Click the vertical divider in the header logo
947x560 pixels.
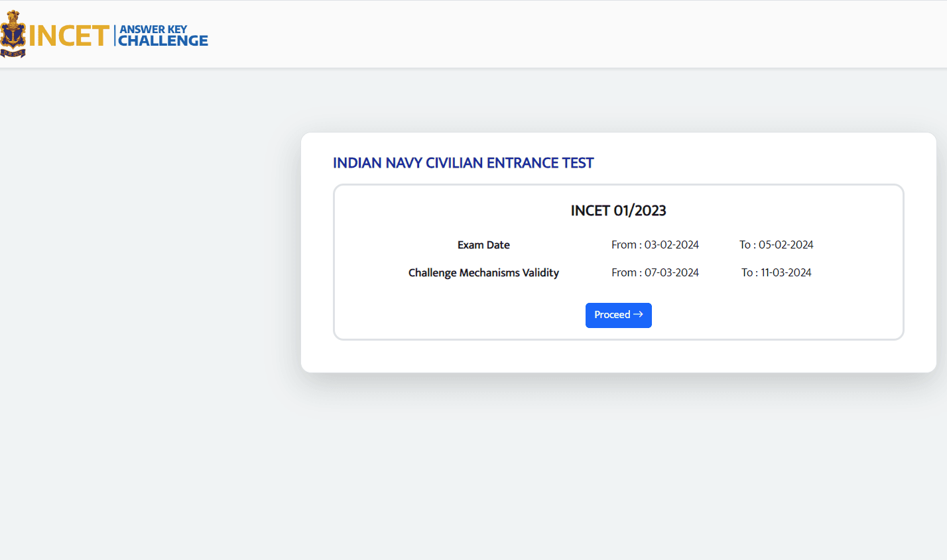pyautogui.click(x=115, y=36)
